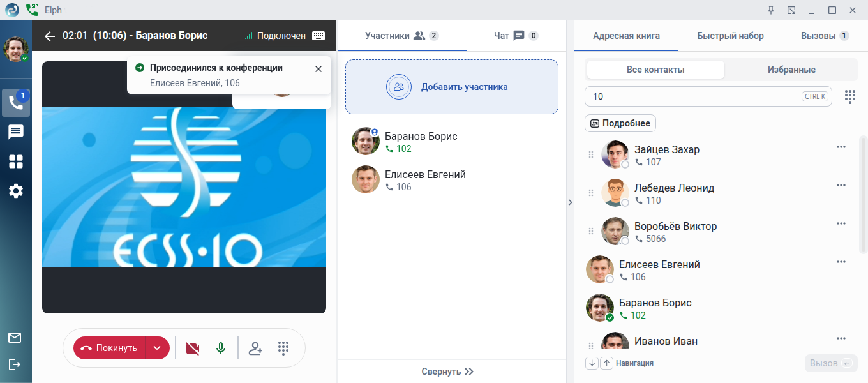
Task: Open the mail icon in sidebar
Action: [x=15, y=338]
